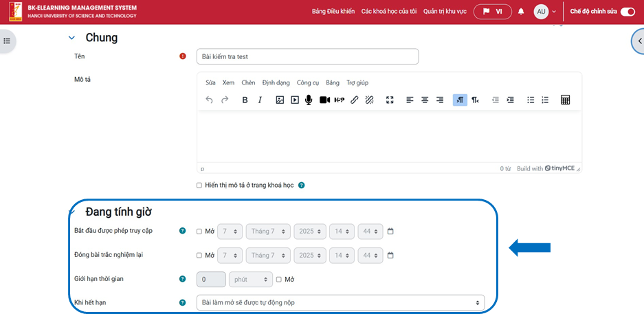This screenshot has width=644, height=314.
Task: Enable Mở for start access date
Action: click(199, 232)
